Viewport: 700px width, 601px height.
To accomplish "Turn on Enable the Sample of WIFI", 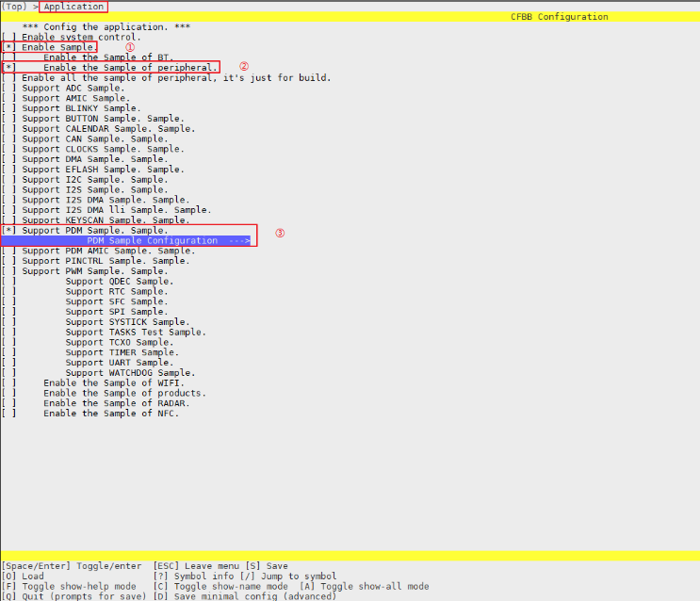I will click(9, 383).
